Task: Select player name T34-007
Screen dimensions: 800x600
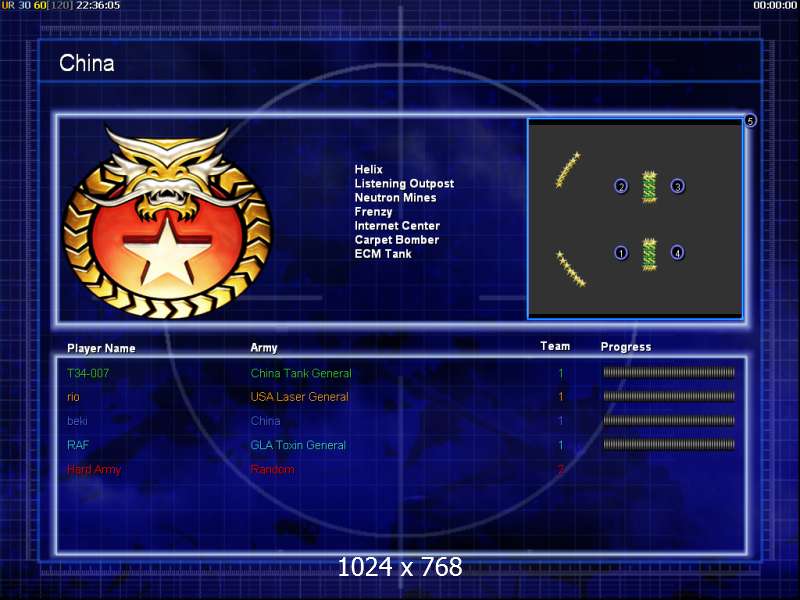Action: 88,373
